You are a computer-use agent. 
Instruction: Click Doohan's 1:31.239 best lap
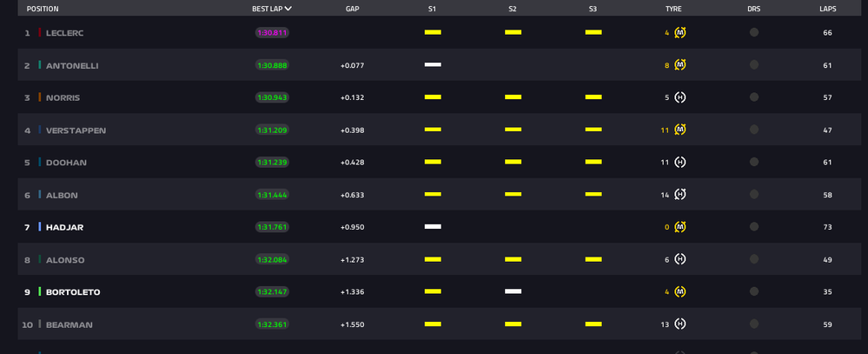point(272,163)
